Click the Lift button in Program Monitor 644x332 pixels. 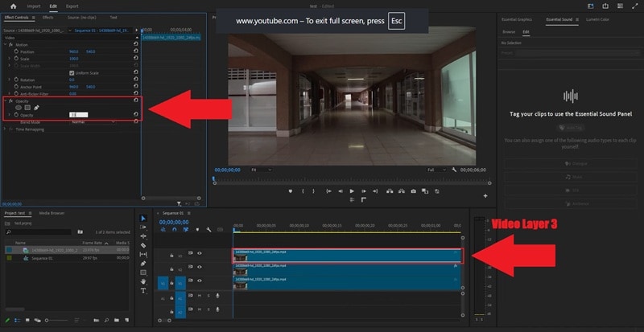click(x=390, y=191)
